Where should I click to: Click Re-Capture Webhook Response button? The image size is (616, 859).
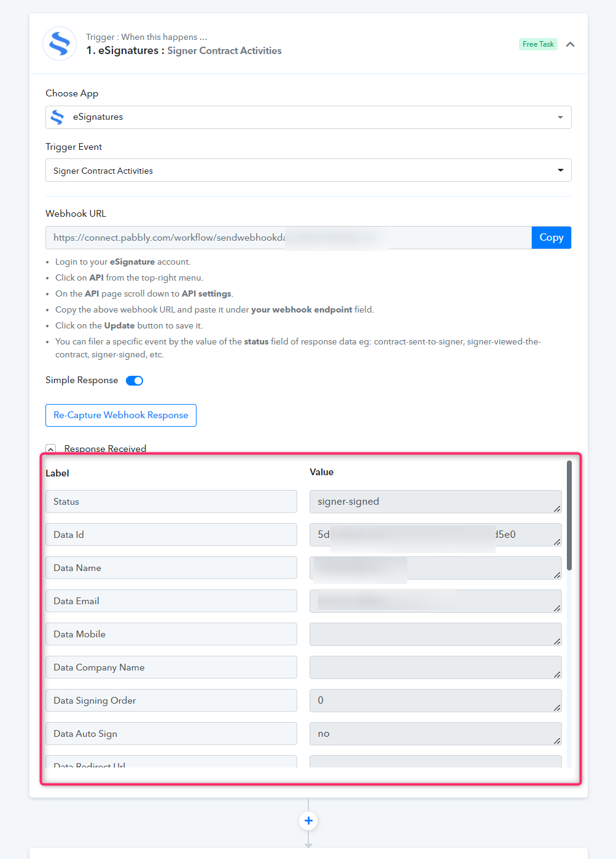121,415
